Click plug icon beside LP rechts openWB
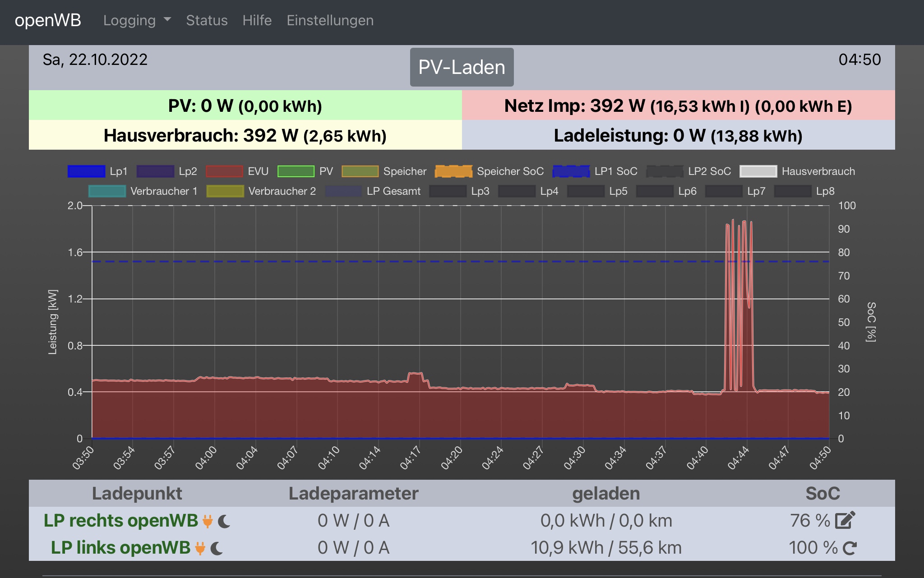 pos(207,521)
